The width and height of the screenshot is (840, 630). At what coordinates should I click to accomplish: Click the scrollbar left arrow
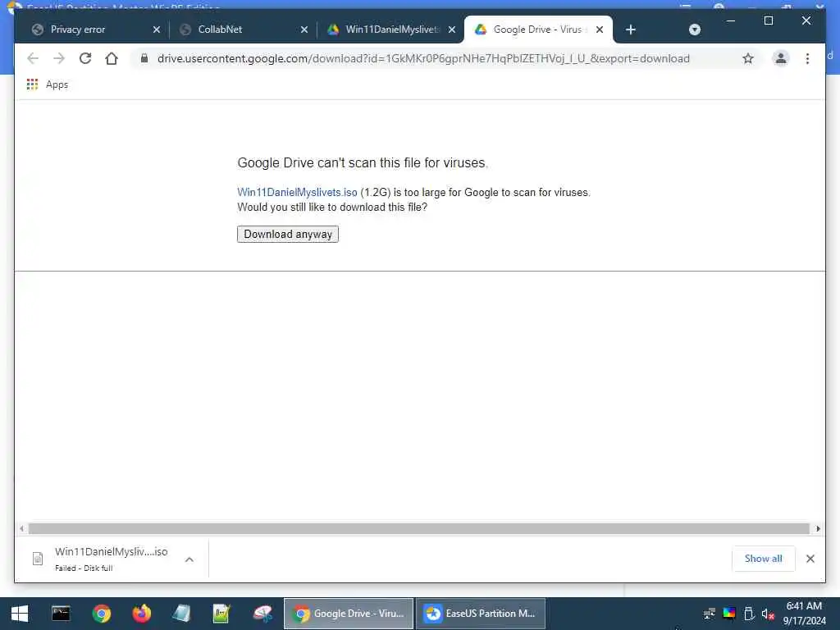click(x=21, y=529)
